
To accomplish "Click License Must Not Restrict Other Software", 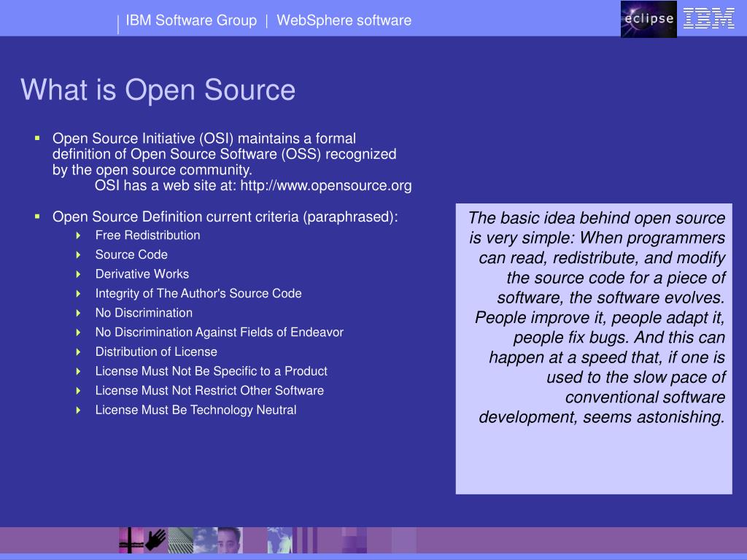I will point(209,391).
